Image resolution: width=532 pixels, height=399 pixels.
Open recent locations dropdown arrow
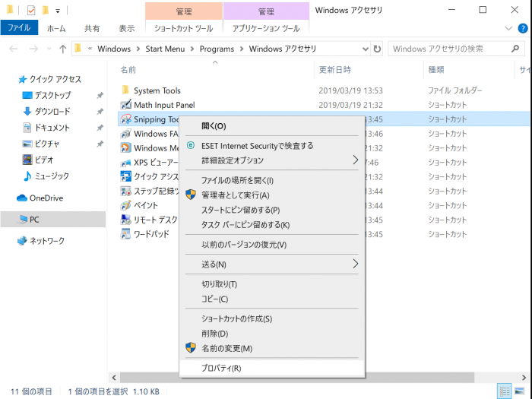click(x=49, y=49)
